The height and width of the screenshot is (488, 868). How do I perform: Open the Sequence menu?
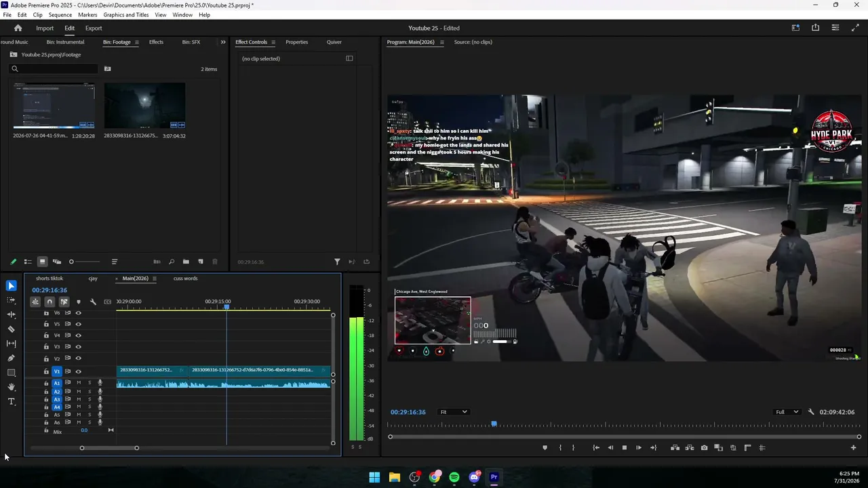[x=60, y=15]
